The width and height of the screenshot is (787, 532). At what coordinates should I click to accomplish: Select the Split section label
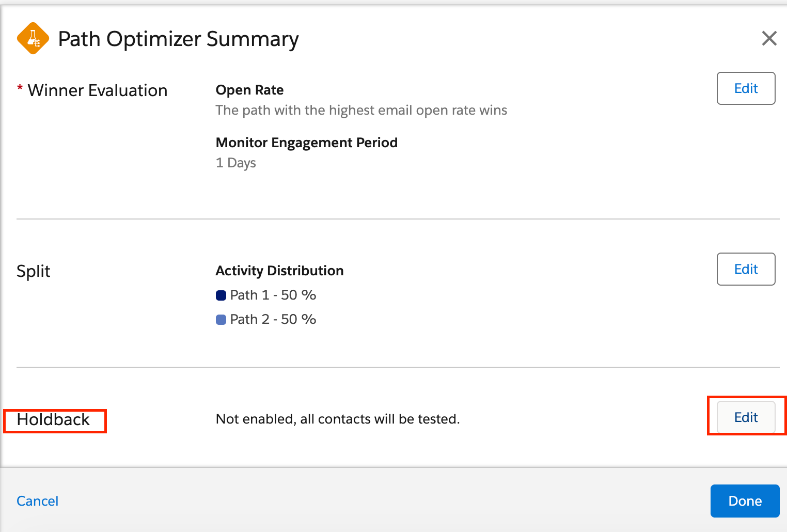point(34,271)
